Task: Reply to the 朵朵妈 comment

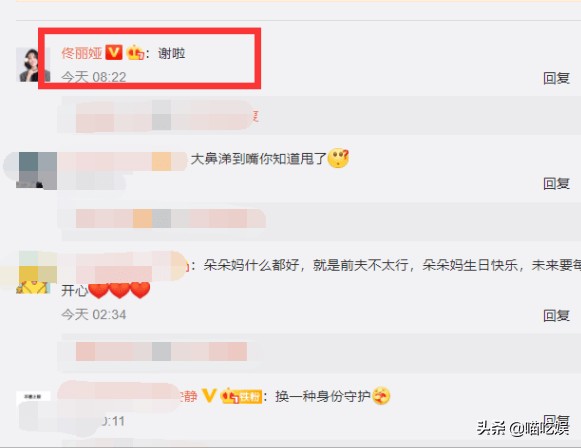Action: coord(556,316)
